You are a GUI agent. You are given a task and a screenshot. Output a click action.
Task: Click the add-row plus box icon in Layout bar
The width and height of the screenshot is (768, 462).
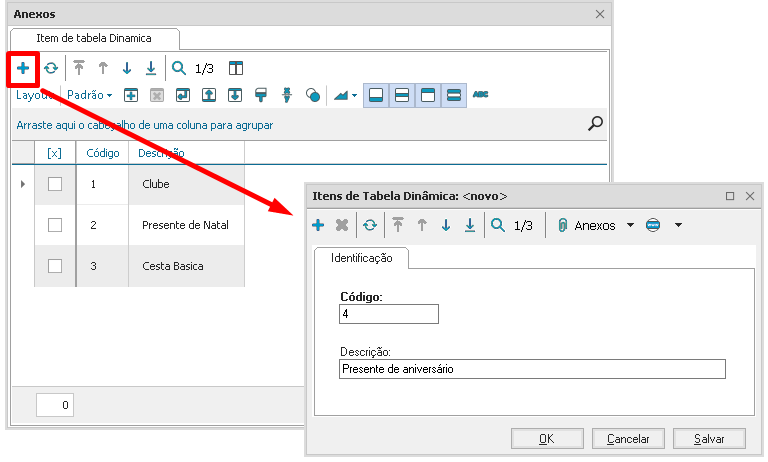click(x=131, y=95)
